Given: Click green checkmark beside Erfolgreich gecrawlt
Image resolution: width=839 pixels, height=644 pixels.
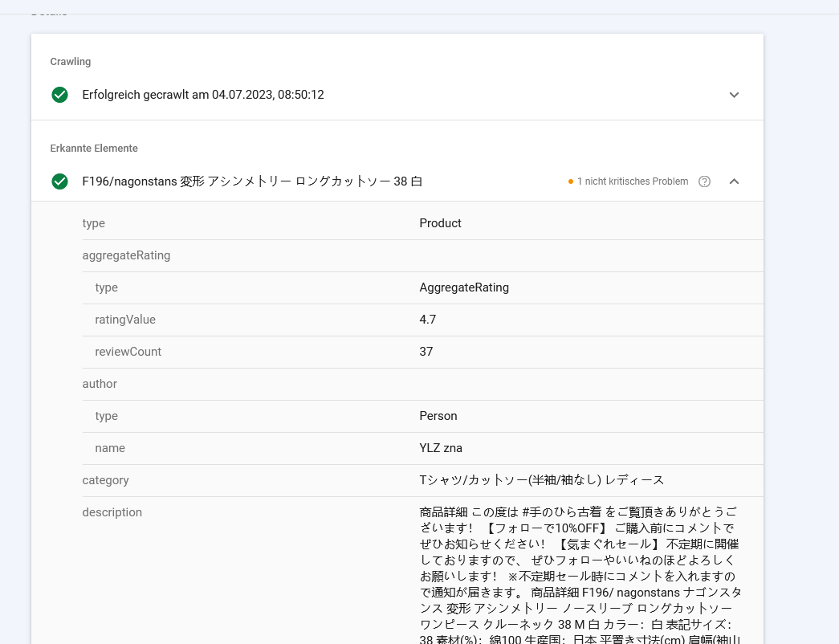Looking at the screenshot, I should (x=60, y=95).
